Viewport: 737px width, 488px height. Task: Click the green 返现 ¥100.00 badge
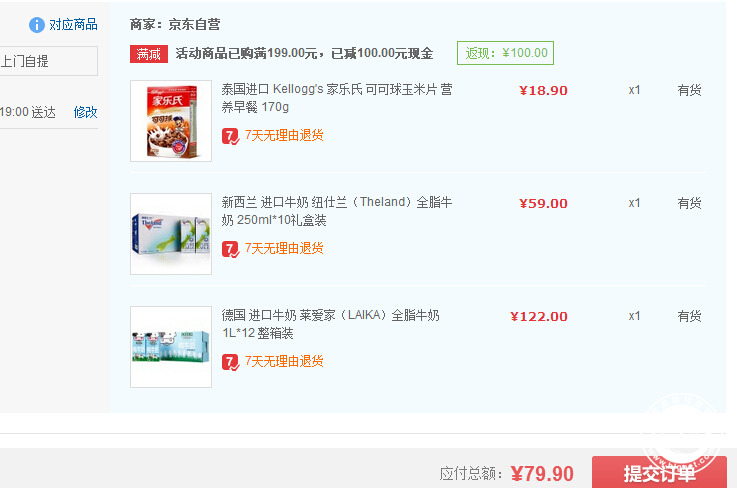(505, 53)
